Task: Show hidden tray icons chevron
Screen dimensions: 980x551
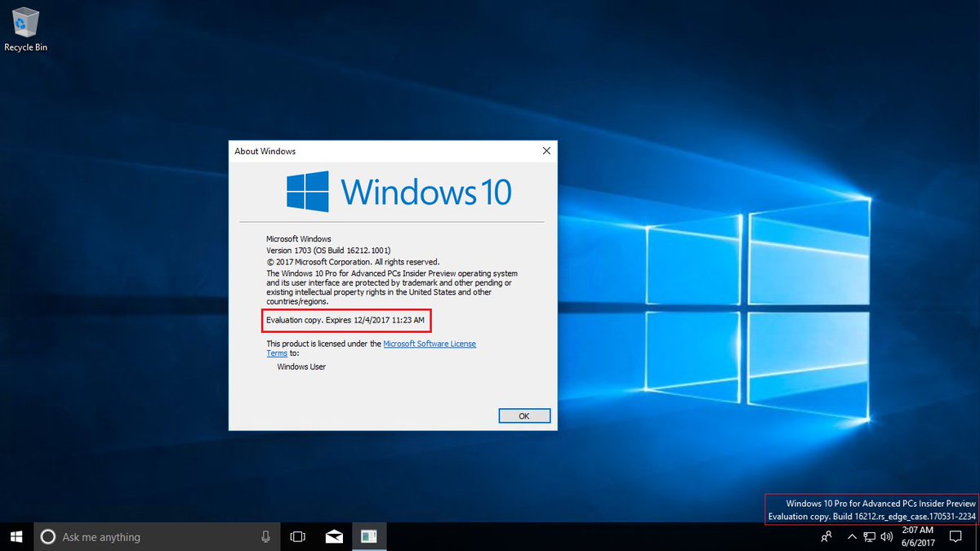Action: [853, 536]
